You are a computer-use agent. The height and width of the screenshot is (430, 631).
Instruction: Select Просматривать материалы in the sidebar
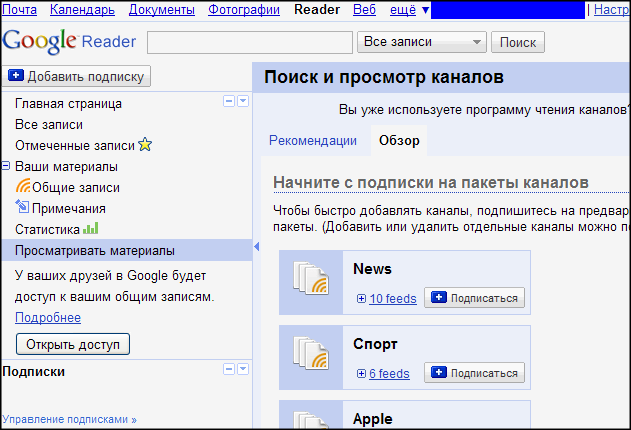pyautogui.click(x=127, y=250)
